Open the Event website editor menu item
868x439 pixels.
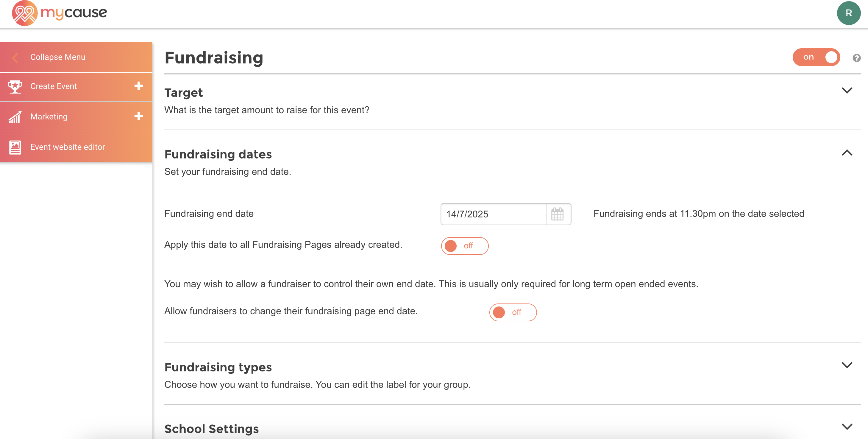tap(76, 147)
